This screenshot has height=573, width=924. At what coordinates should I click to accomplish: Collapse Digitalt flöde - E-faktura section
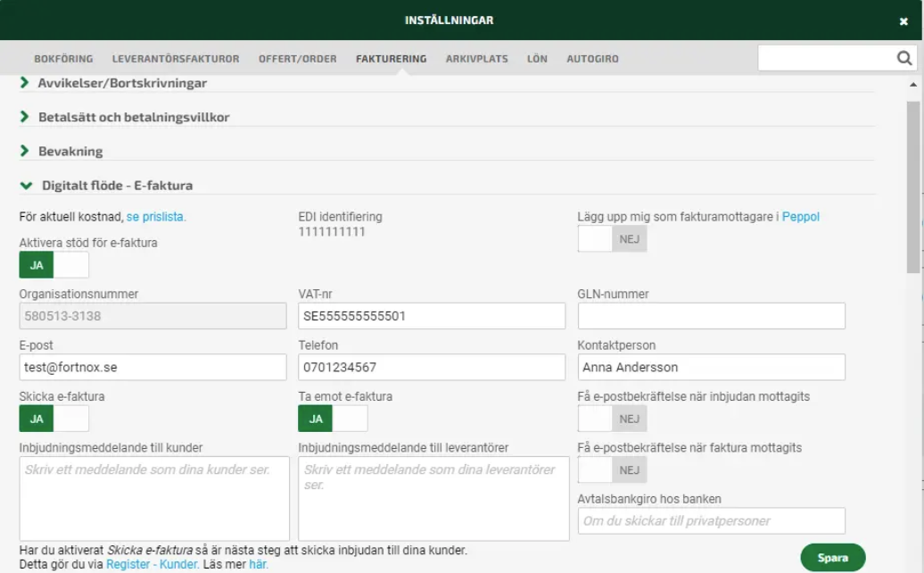[x=116, y=186]
